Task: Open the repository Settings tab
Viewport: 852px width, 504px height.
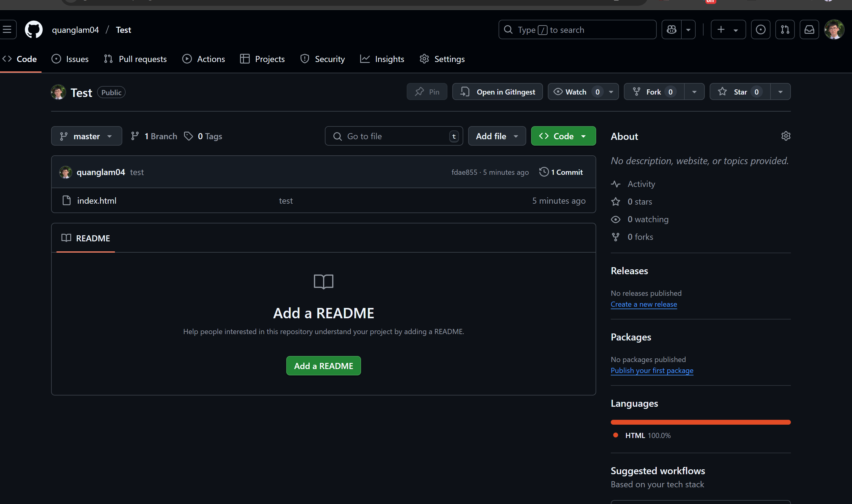Action: coord(442,59)
